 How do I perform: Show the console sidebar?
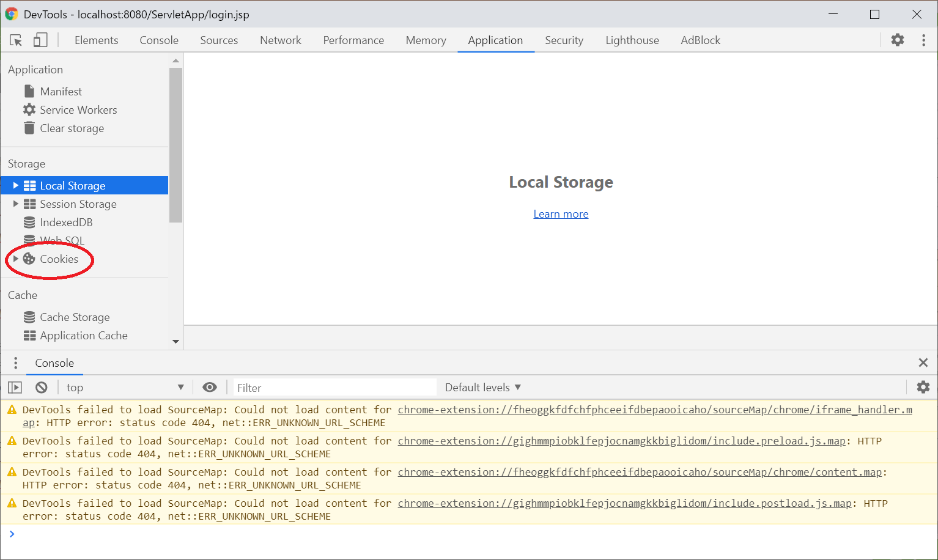(x=15, y=387)
